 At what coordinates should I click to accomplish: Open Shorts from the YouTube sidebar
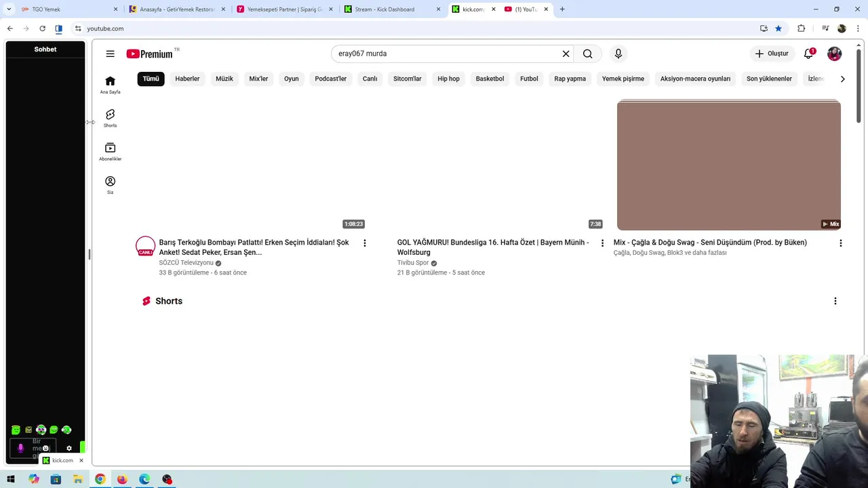[x=110, y=118]
